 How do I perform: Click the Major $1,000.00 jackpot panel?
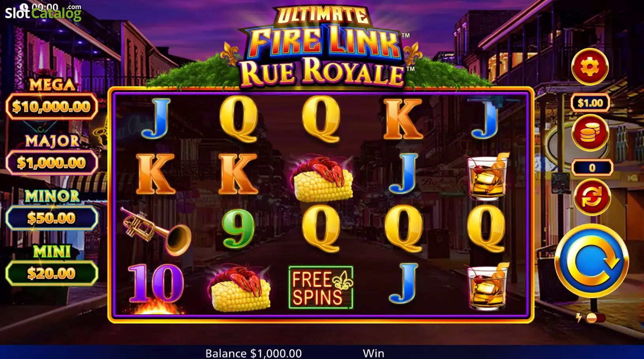52,162
